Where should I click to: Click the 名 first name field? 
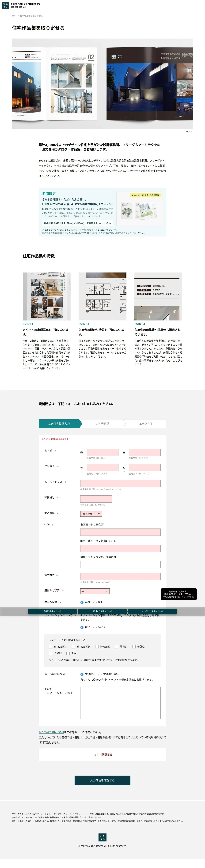click(x=145, y=452)
